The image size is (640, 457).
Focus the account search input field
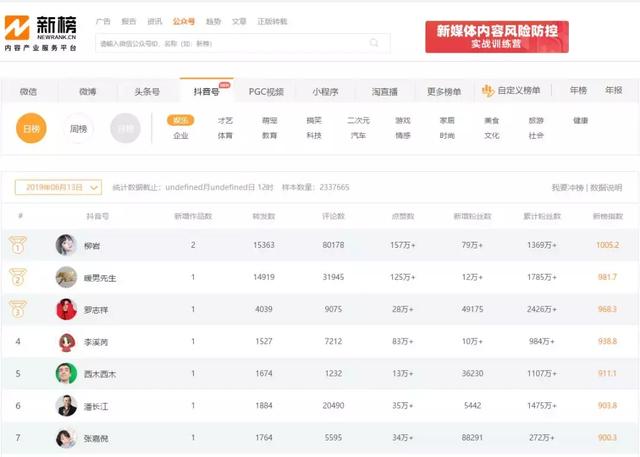[x=242, y=43]
